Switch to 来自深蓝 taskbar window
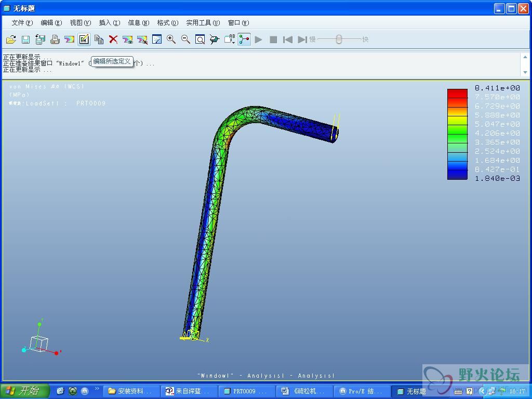 189,391
